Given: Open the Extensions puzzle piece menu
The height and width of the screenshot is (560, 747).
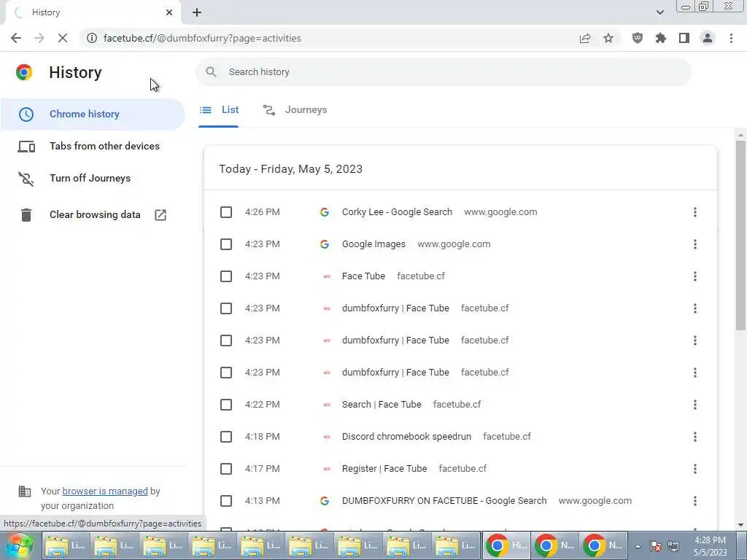Looking at the screenshot, I should [661, 38].
